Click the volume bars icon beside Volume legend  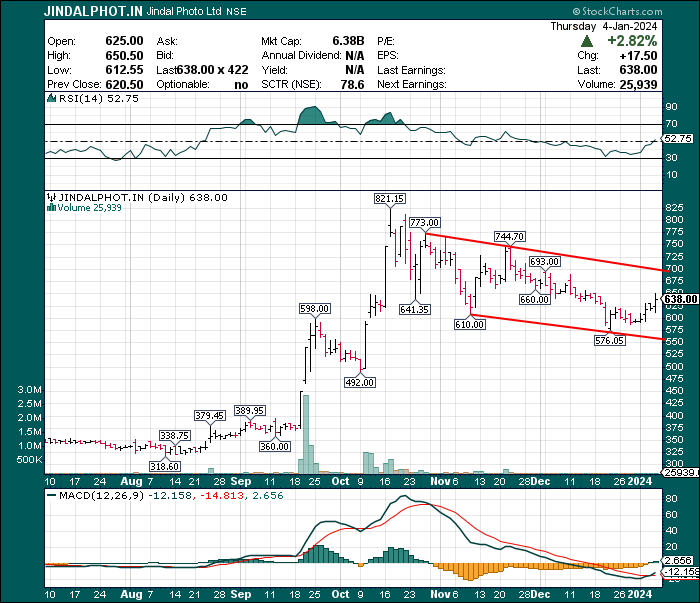coord(51,208)
